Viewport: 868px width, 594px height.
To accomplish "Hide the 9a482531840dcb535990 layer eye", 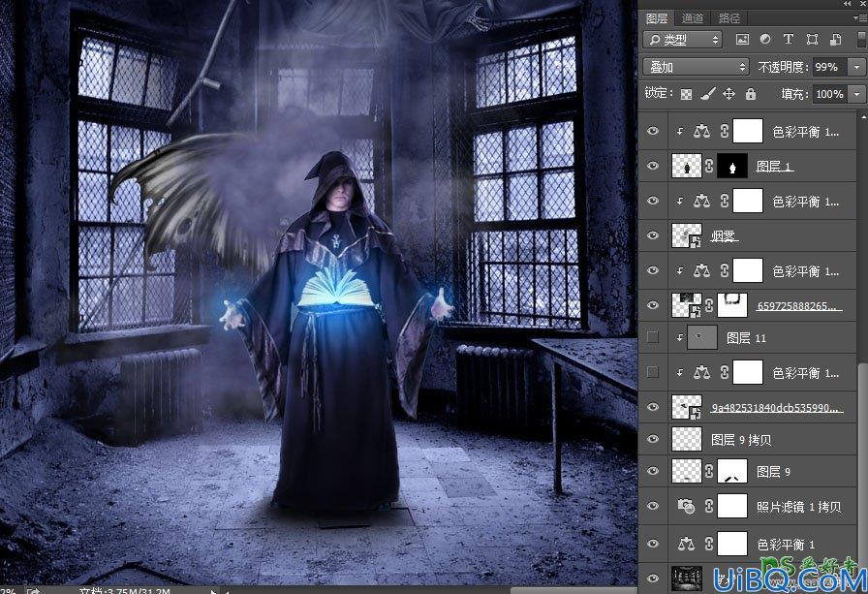I will pyautogui.click(x=653, y=407).
